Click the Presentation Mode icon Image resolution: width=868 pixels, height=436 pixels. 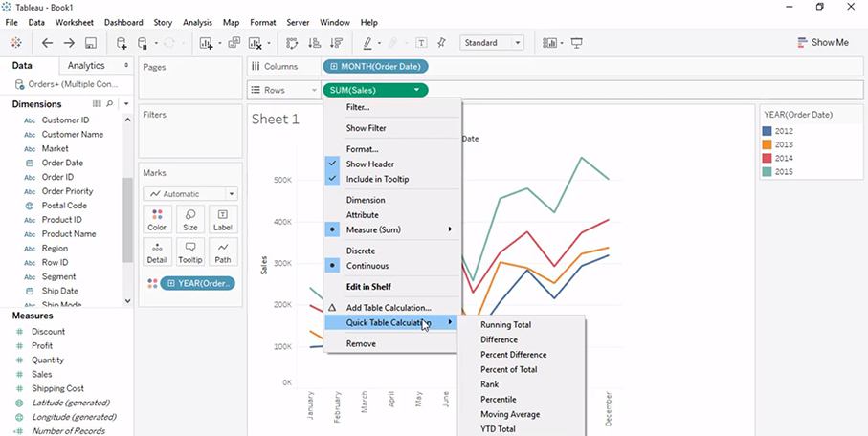click(577, 43)
